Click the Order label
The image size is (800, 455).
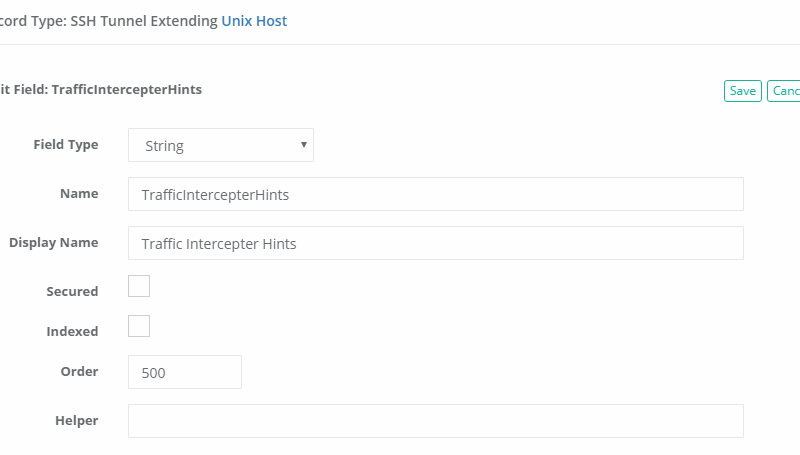80,371
